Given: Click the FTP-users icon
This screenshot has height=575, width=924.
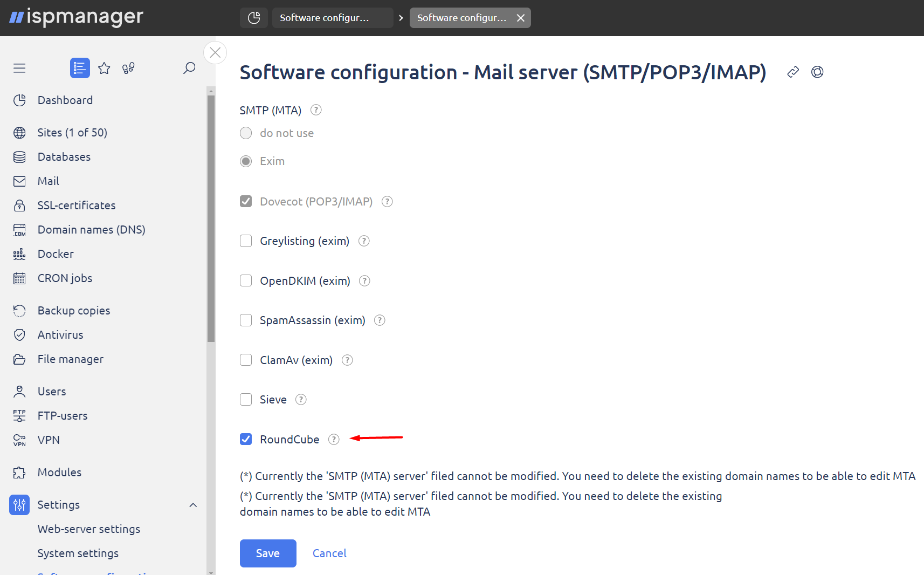Looking at the screenshot, I should pyautogui.click(x=19, y=416).
